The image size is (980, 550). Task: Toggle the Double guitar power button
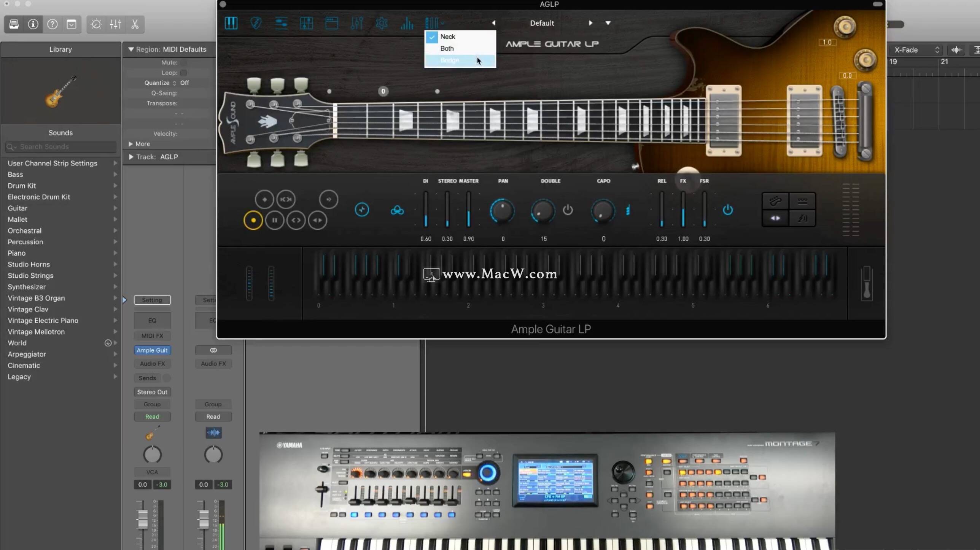pyautogui.click(x=568, y=210)
